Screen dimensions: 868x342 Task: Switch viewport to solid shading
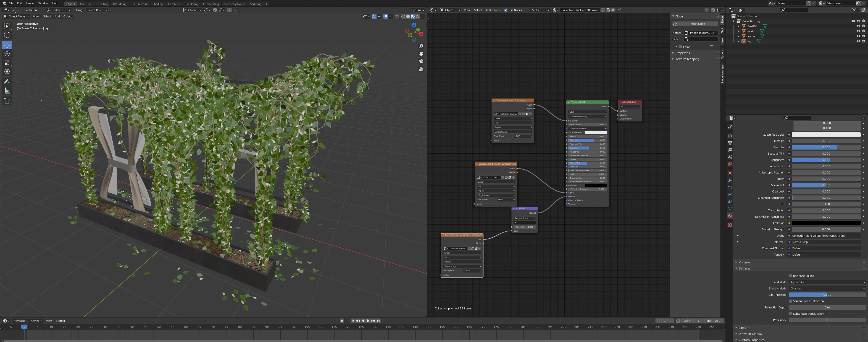408,16
